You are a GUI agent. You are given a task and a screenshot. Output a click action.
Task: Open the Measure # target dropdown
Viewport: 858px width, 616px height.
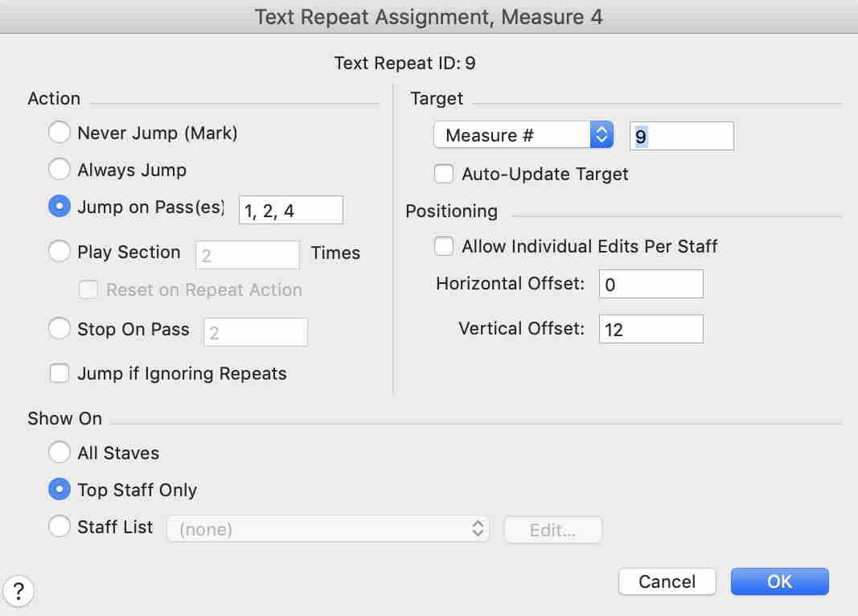point(523,135)
